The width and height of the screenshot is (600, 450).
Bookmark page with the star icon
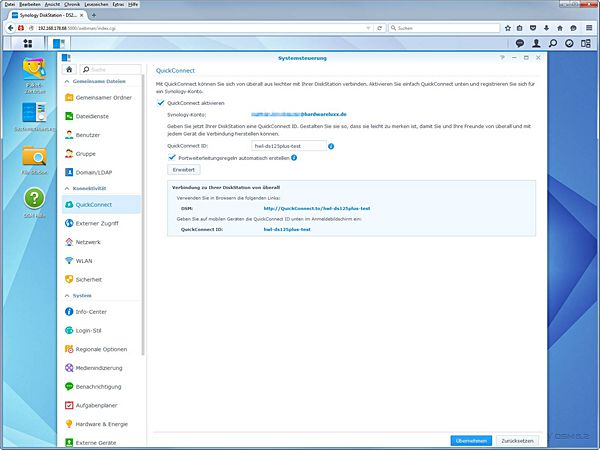click(508, 28)
